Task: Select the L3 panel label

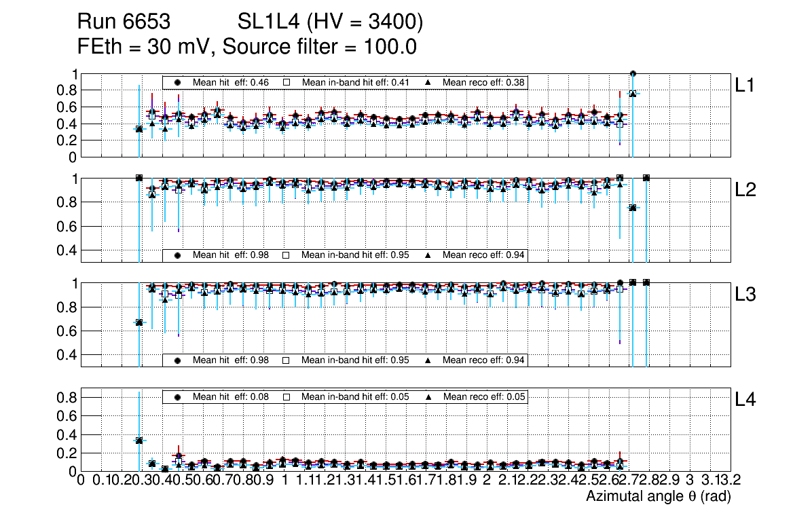Action: click(745, 295)
